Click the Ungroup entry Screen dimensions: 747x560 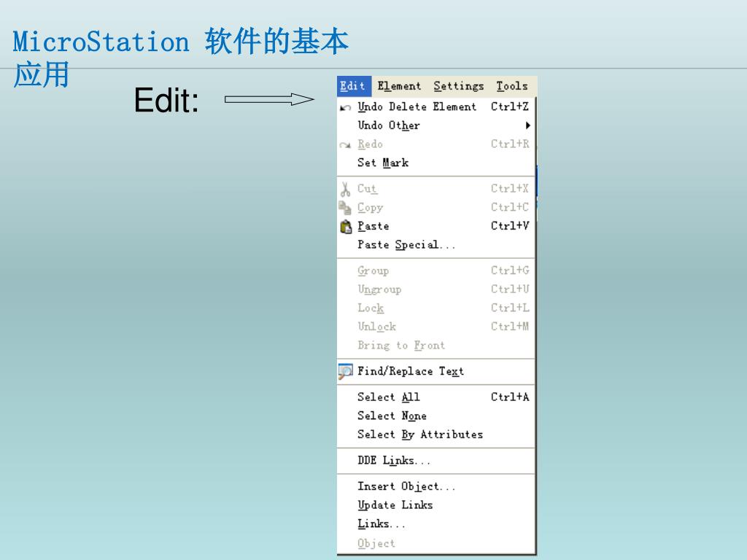[x=436, y=289]
